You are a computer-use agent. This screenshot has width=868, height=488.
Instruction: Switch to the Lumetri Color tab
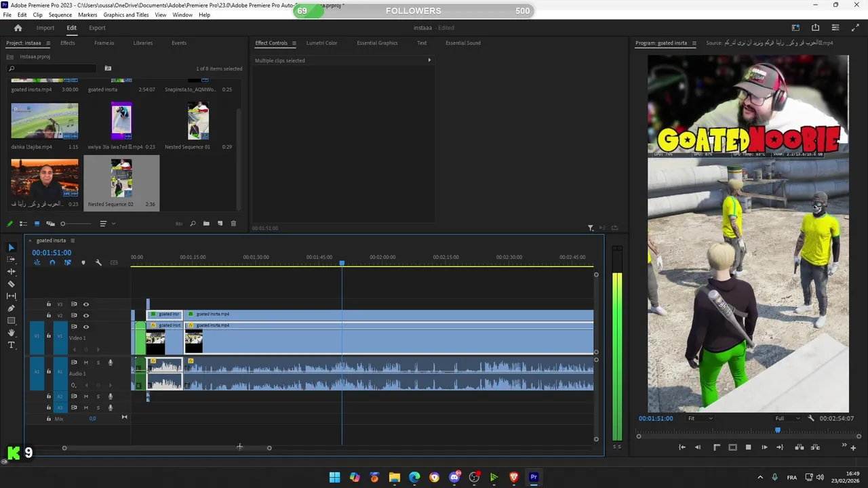321,43
